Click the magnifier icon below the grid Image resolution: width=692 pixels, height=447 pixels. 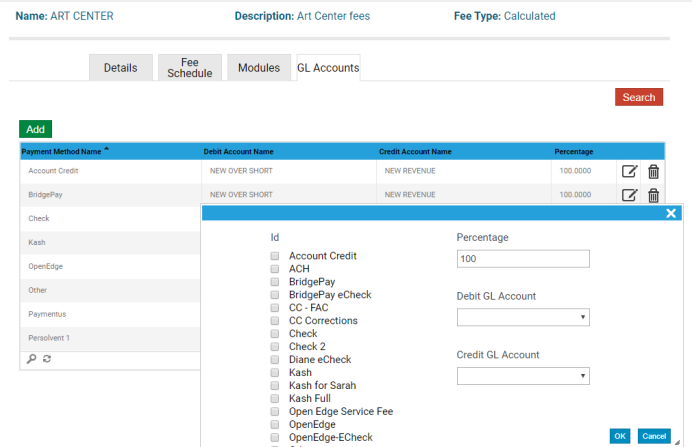point(32,359)
